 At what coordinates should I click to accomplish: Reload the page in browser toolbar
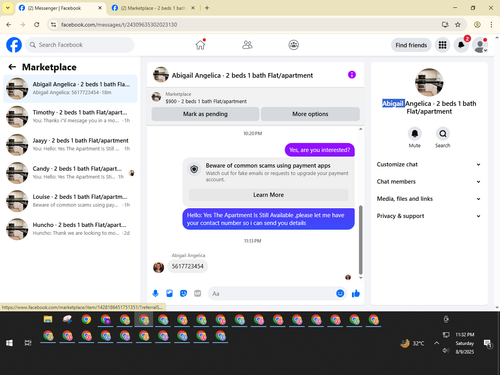[x=37, y=24]
